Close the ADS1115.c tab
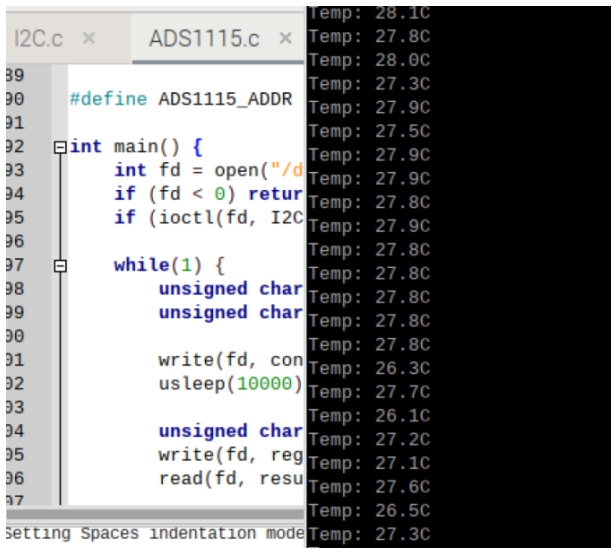The image size is (616, 553). click(x=285, y=38)
